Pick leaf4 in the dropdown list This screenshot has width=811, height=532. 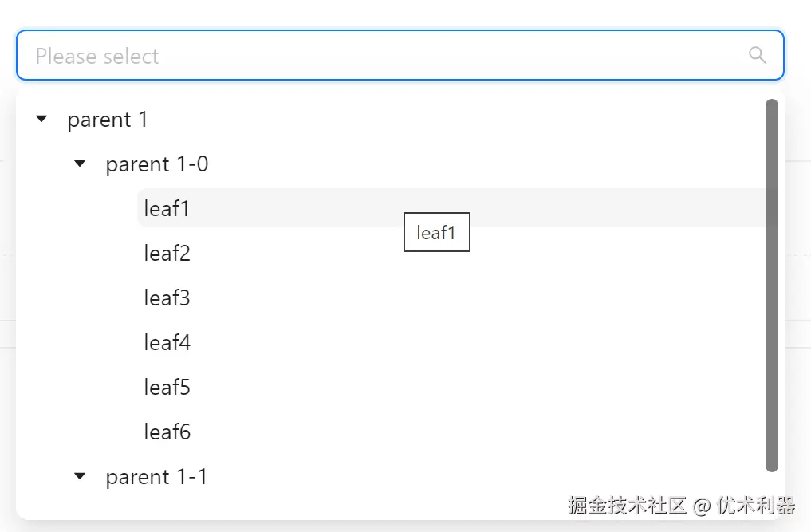pos(167,343)
